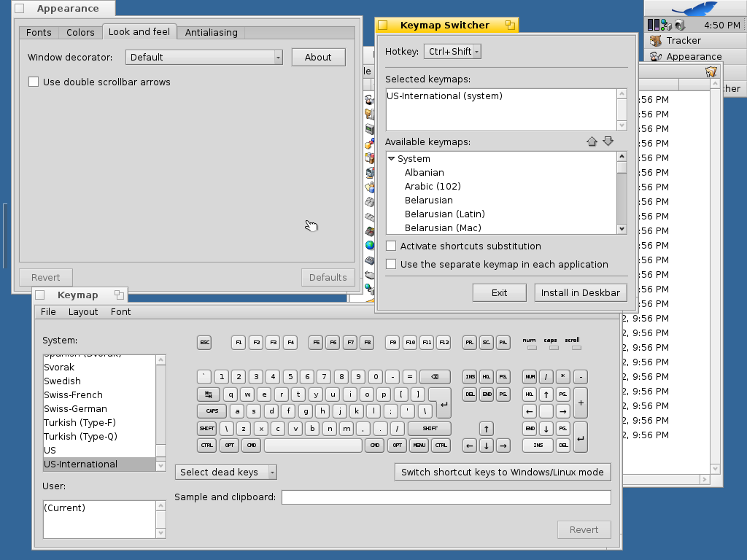Click the CPU usage monitor in Deskbar tray

pos(653,25)
